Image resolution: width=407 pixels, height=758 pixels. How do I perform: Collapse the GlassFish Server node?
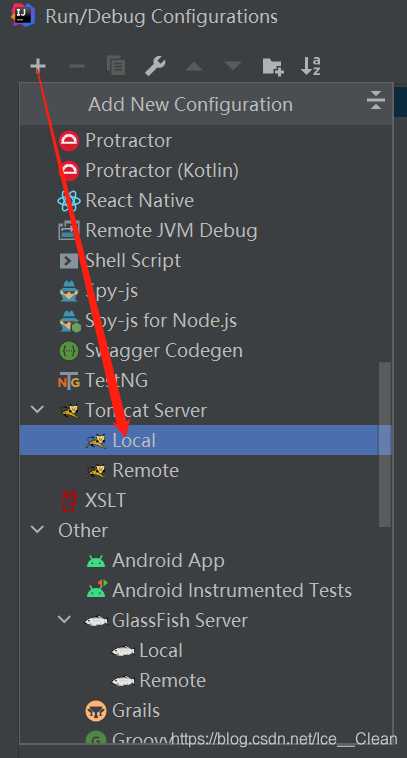(x=64, y=620)
